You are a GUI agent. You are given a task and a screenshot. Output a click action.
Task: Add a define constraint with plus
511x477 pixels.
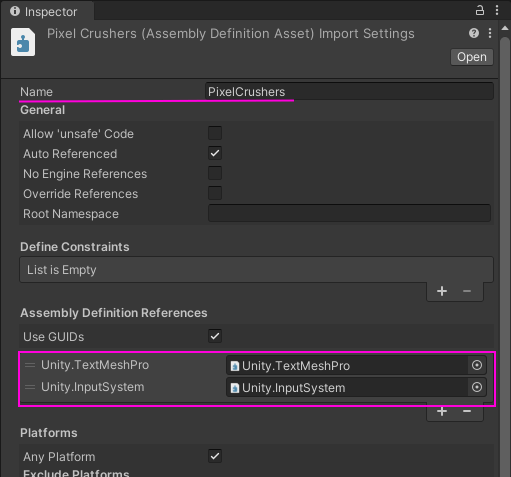(x=442, y=291)
